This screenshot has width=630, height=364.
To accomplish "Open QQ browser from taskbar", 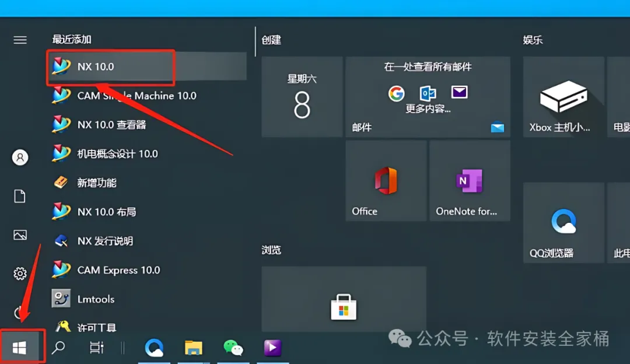I will tap(154, 348).
